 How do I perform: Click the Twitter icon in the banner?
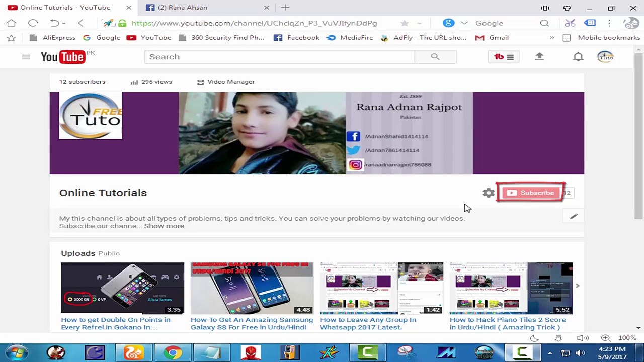(x=353, y=150)
